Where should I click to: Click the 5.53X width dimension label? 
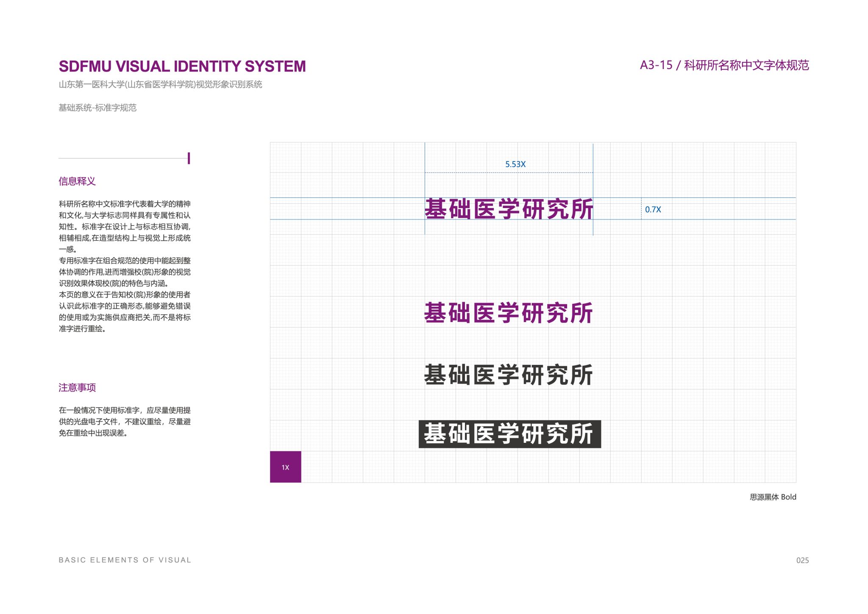(x=515, y=164)
